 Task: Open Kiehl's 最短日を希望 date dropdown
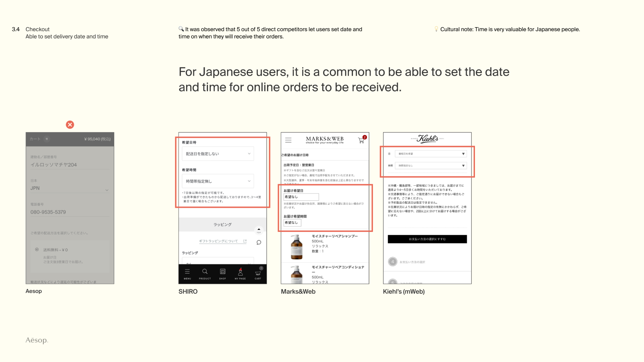tap(431, 154)
